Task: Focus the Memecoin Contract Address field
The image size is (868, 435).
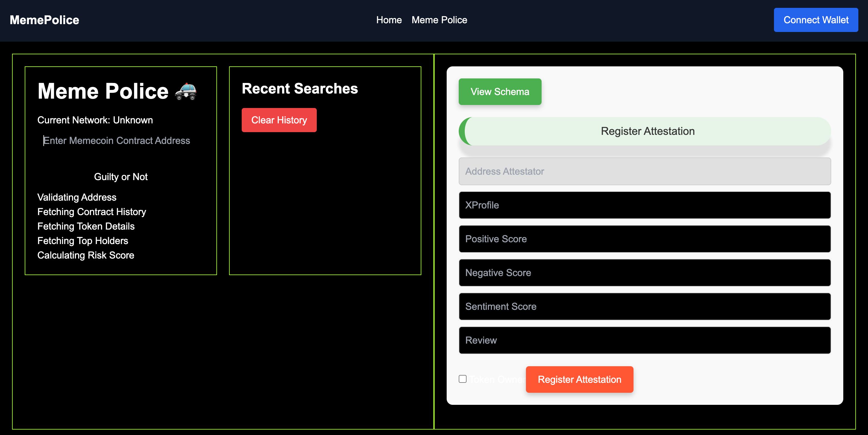Action: coord(121,141)
